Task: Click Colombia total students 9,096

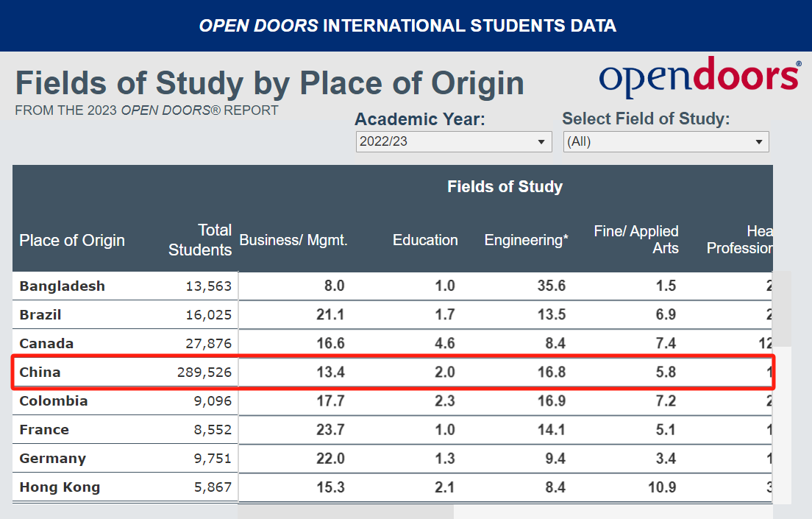Action: 213,401
